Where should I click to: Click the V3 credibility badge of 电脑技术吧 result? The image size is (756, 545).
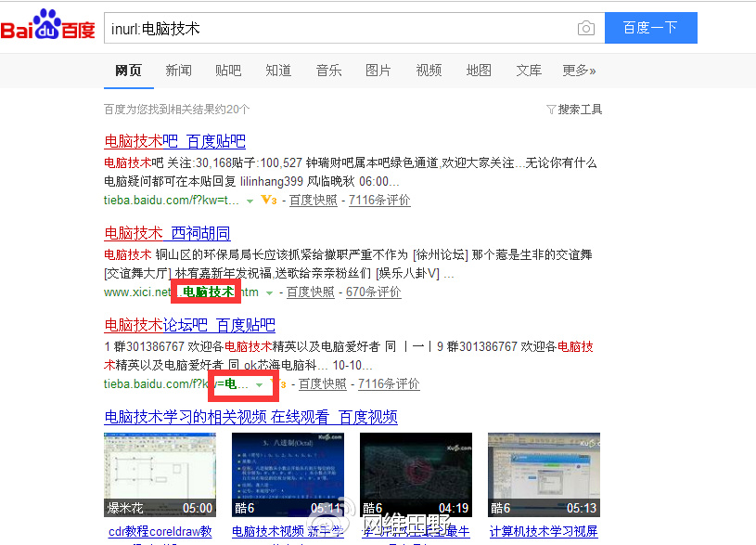269,200
